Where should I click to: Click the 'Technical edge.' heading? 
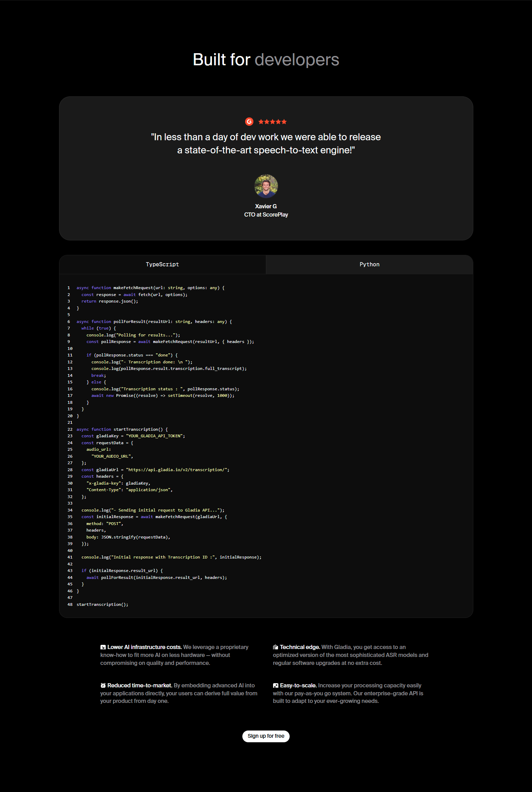pos(300,647)
